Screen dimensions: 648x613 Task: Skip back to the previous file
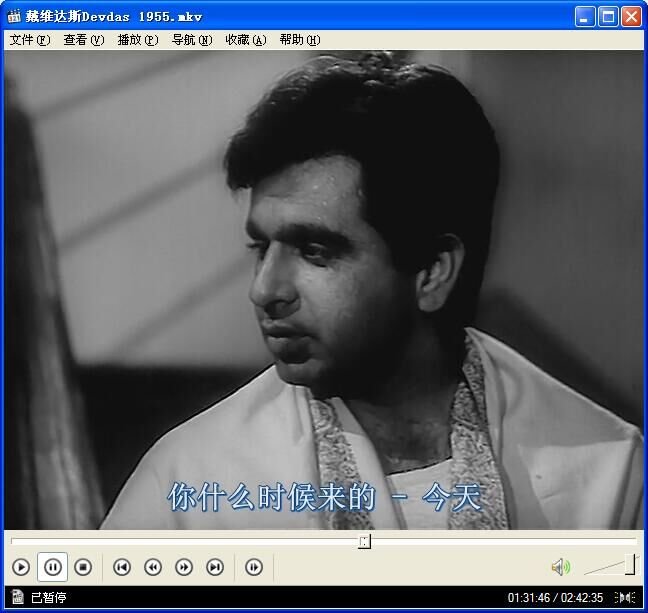pos(122,567)
